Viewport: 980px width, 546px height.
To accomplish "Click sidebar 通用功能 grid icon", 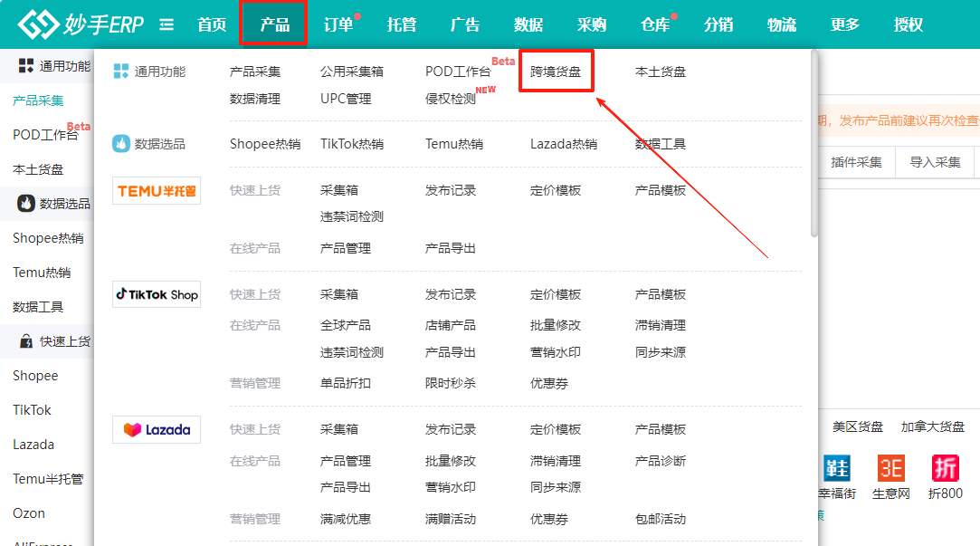I will pyautogui.click(x=25, y=66).
